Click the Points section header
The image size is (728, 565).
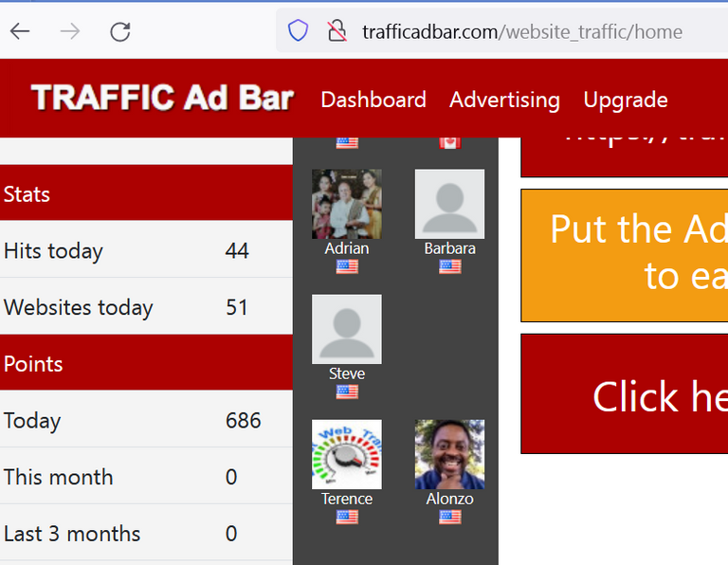pos(146,362)
